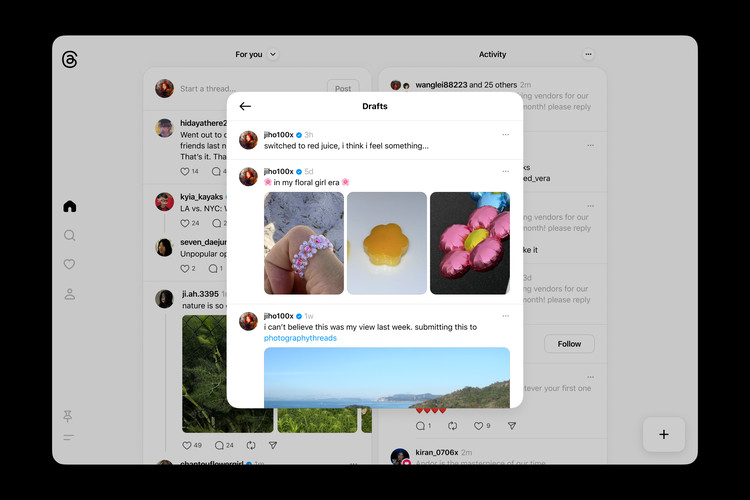
Task: Click the photographythreads link
Action: 300,338
